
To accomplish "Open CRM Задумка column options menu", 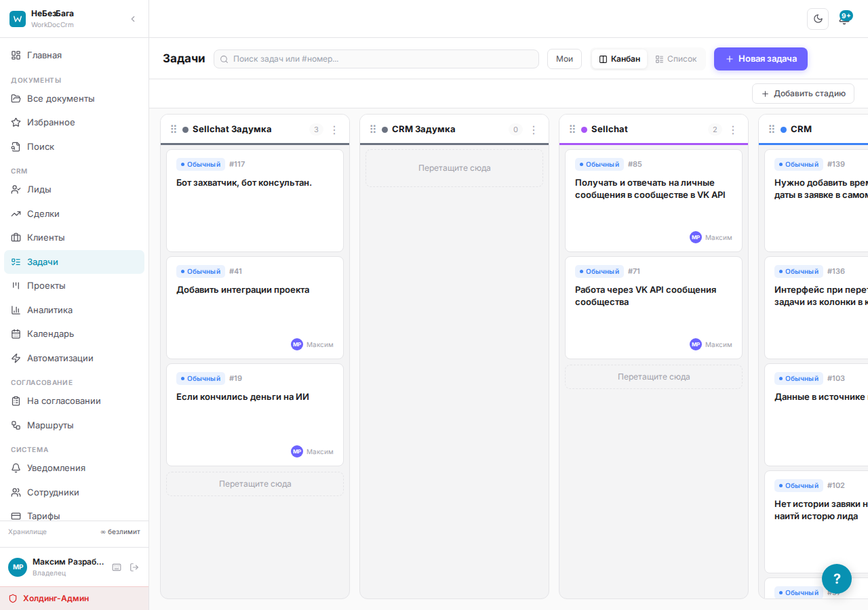I will click(534, 129).
